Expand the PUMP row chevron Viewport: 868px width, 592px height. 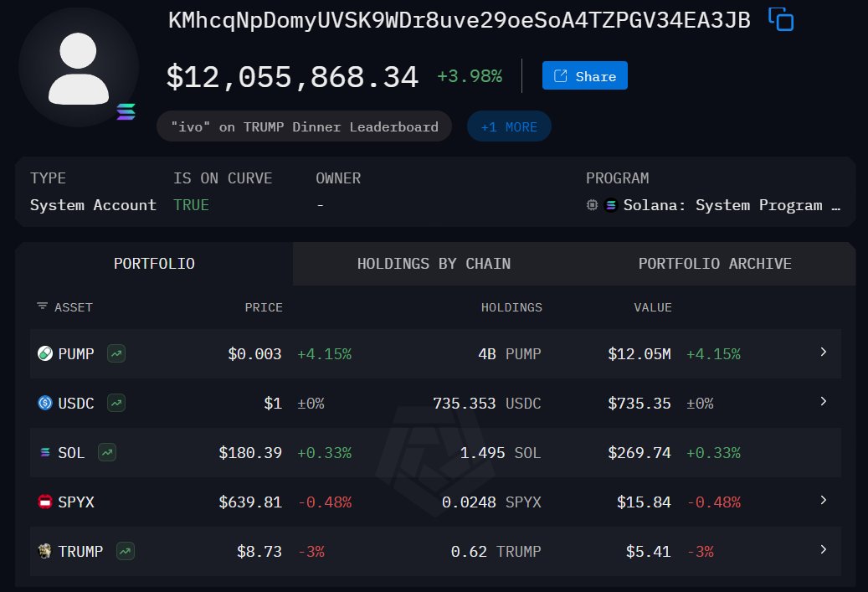[x=823, y=352]
